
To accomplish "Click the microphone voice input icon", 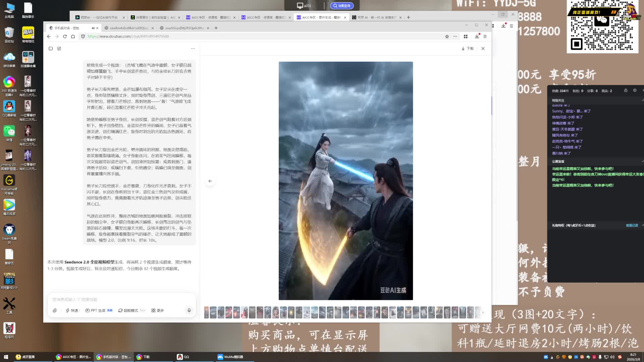I will point(189,310).
